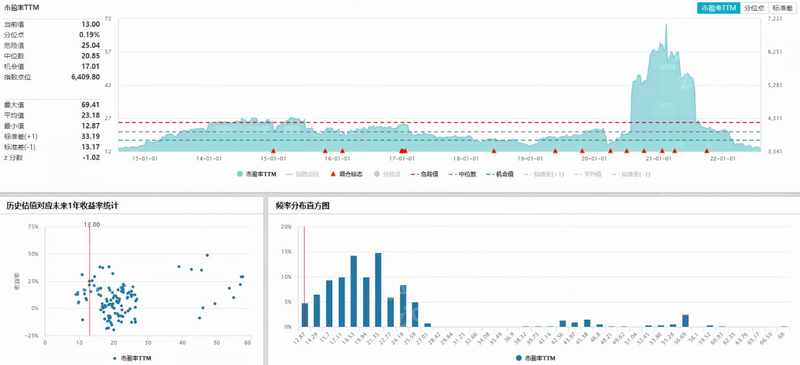This screenshot has width=800, height=365.
Task: Click the 分位点 value 0.19%
Action: pos(89,35)
